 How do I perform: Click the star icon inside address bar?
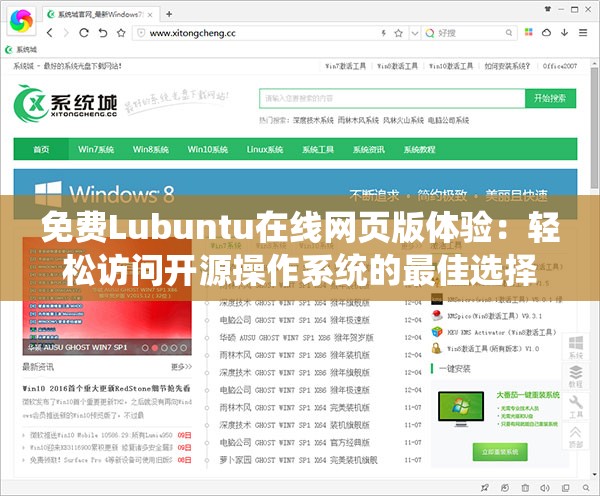[x=398, y=33]
